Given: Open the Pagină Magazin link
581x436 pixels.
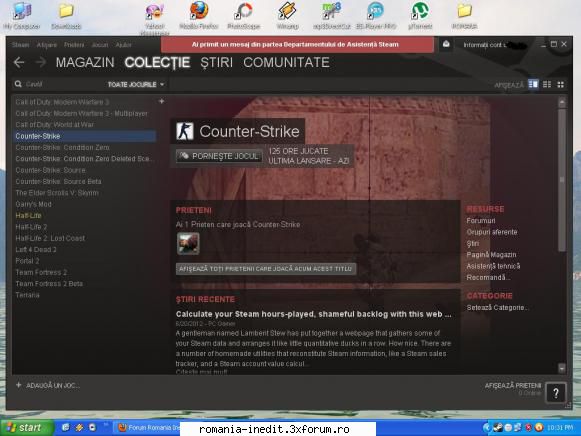Looking at the screenshot, I should 491,255.
